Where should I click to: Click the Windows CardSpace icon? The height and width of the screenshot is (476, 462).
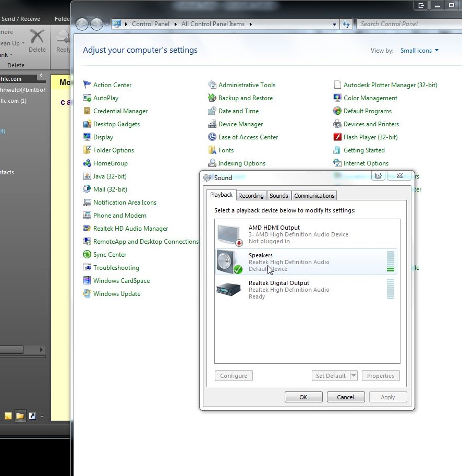[87, 280]
